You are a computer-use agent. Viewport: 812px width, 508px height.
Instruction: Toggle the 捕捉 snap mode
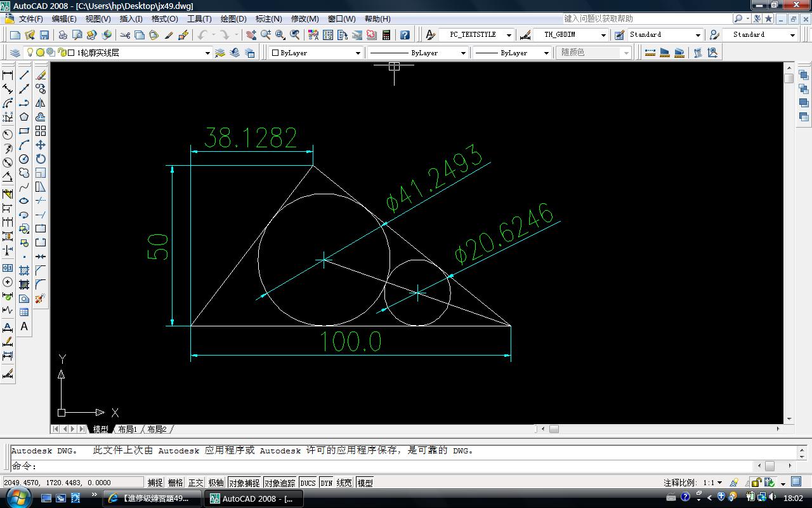[155, 483]
